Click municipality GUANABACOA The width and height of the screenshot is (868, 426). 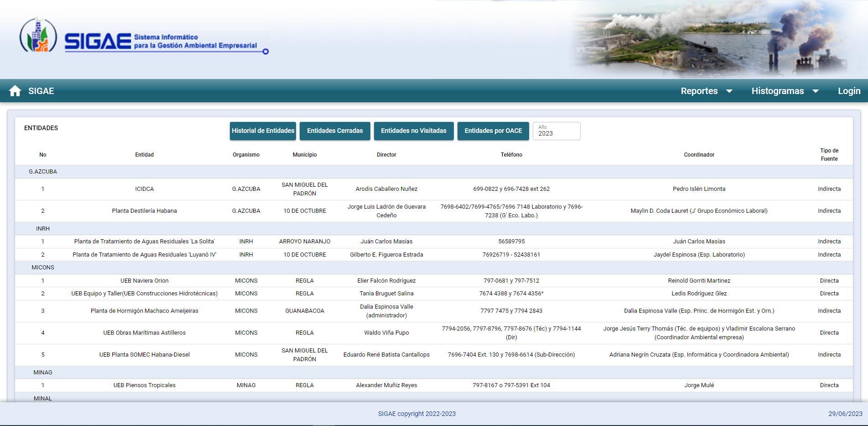305,311
